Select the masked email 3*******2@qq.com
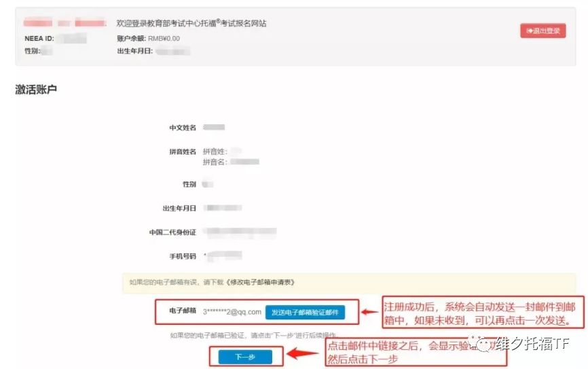The width and height of the screenshot is (588, 369). [x=232, y=312]
